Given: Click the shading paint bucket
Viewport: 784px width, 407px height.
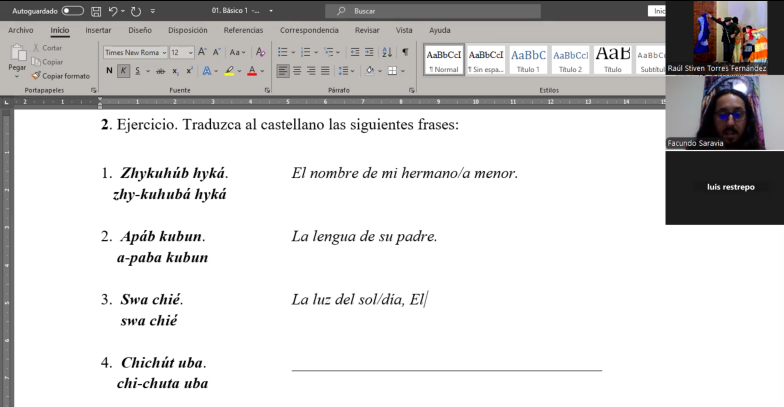Looking at the screenshot, I should pos(370,71).
